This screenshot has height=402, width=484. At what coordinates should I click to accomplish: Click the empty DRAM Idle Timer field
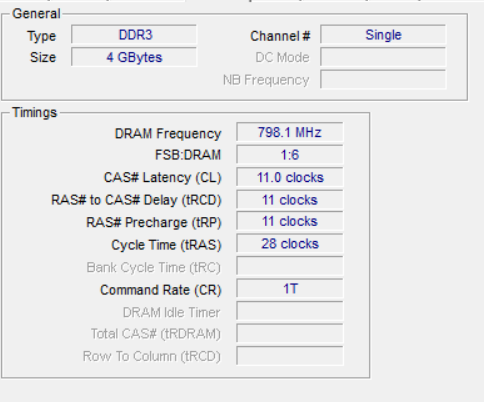[x=290, y=311]
